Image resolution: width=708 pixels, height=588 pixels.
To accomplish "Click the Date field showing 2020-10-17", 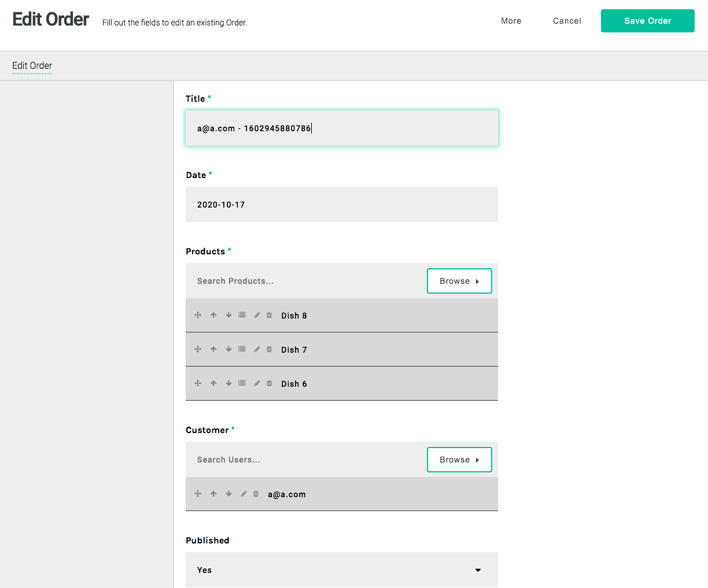I will (x=341, y=204).
